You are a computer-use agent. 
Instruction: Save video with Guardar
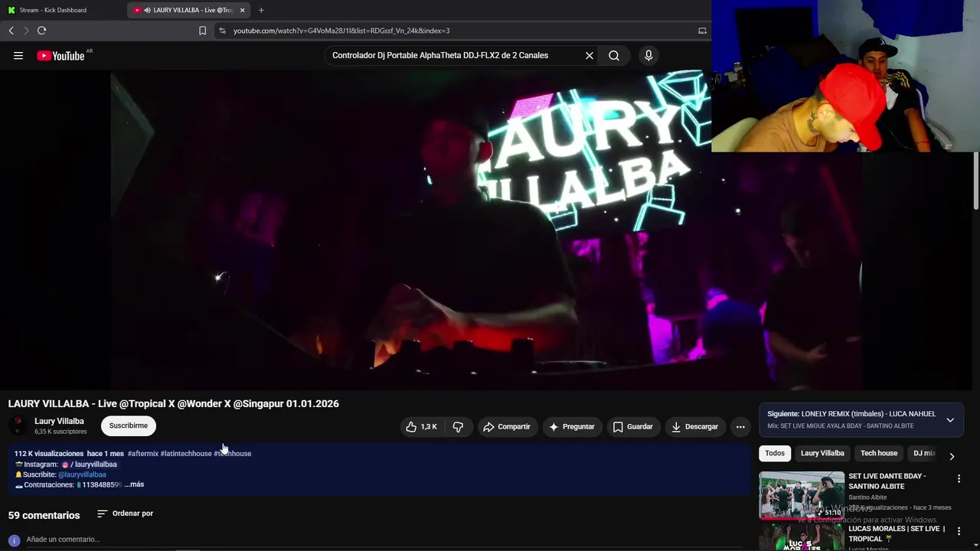point(633,427)
